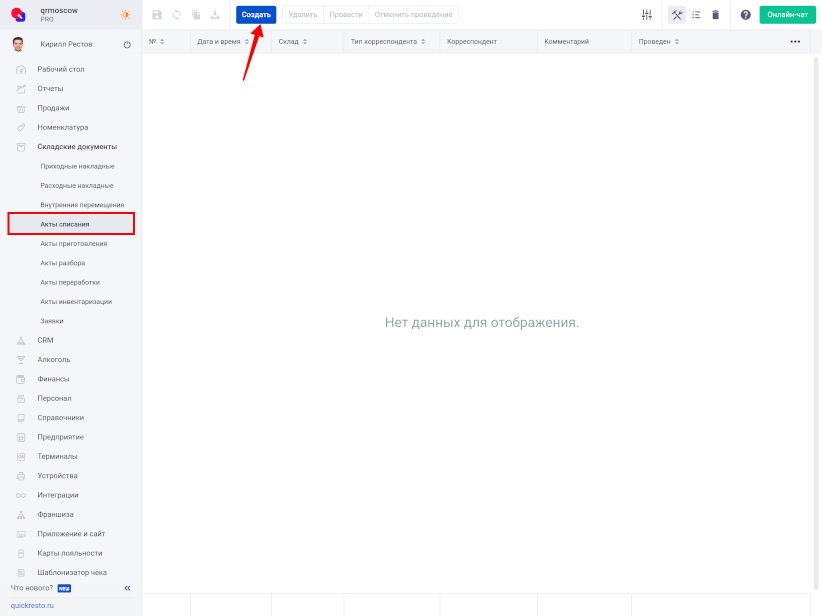The image size is (822, 616).
Task: Open the trash bin icon
Action: (x=716, y=15)
